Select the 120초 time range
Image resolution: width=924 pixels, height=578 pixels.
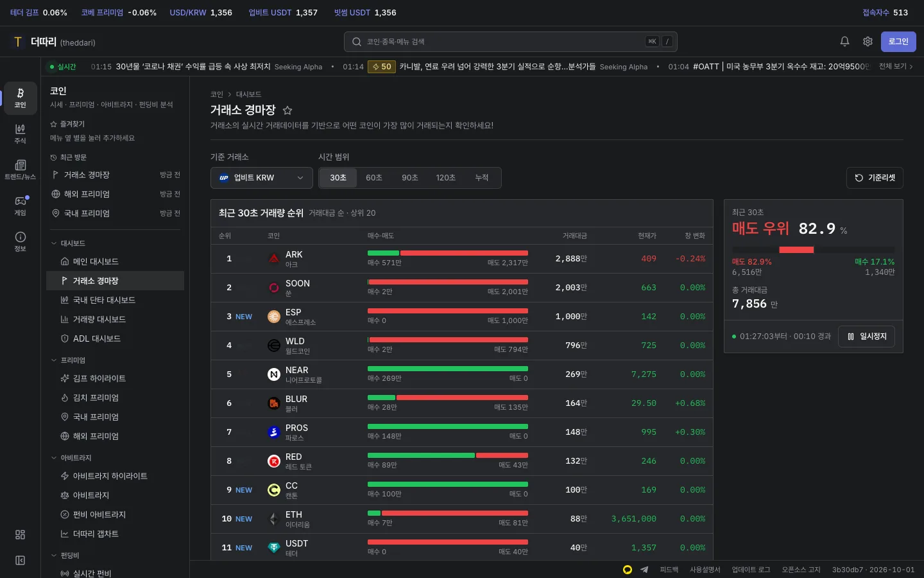pos(446,178)
